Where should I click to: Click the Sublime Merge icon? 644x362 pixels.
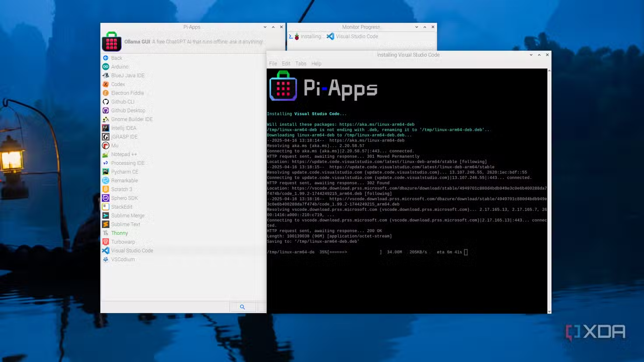pos(106,216)
